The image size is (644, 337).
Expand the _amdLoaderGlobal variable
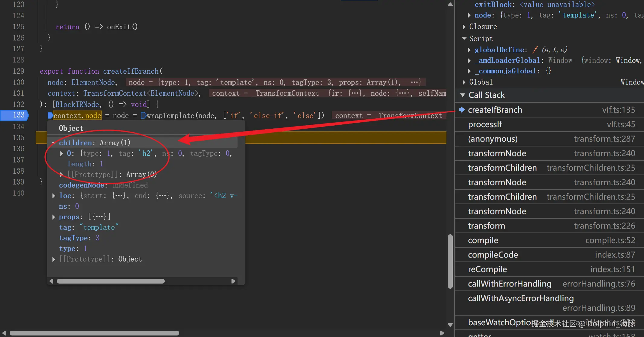click(469, 61)
